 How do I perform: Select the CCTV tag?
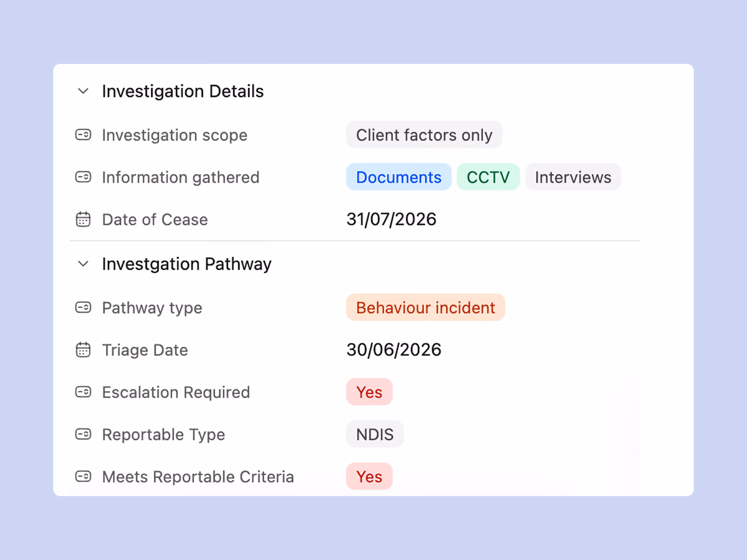coord(488,177)
